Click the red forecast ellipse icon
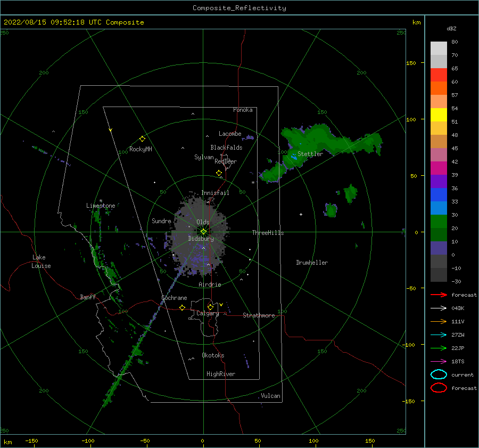 439,388
